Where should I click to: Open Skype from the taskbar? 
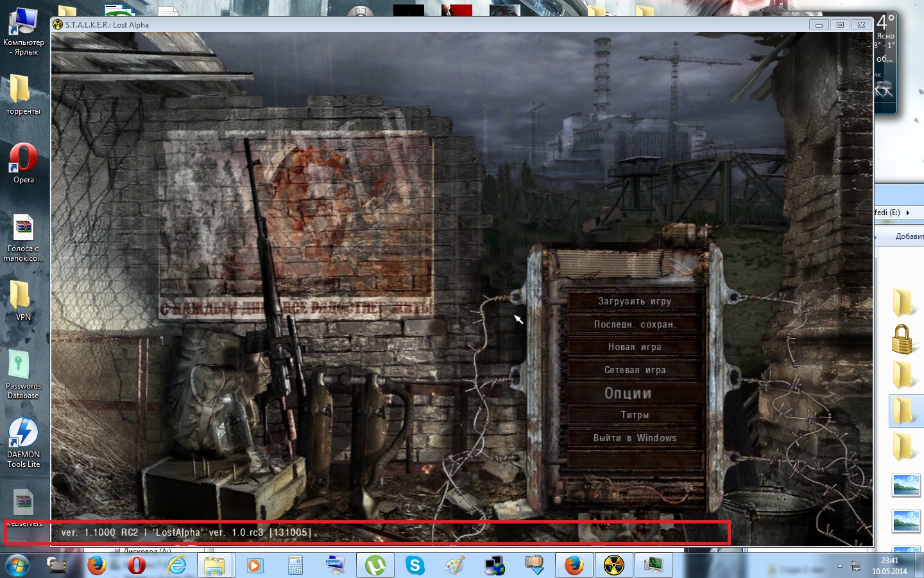[415, 565]
